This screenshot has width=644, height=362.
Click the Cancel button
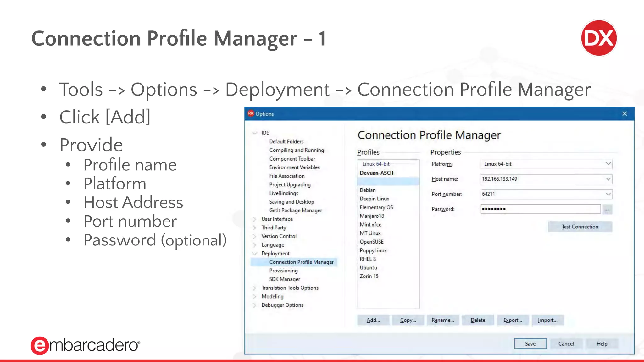pyautogui.click(x=566, y=344)
